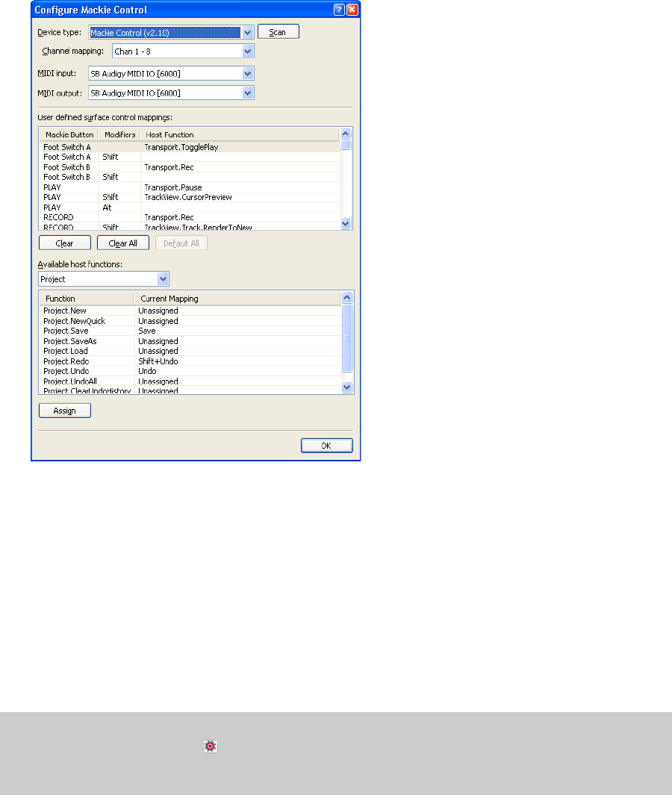
Task: Click the functions list scrollbar thumb
Action: click(347, 337)
